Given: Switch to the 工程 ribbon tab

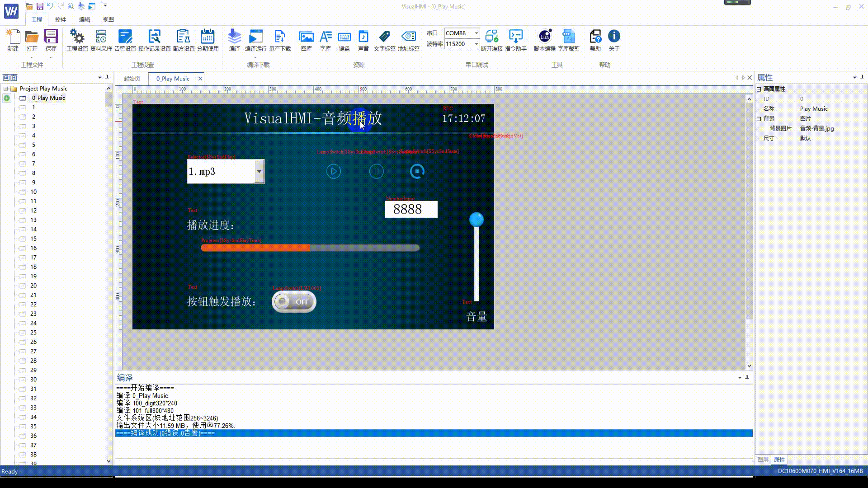Looking at the screenshot, I should [x=37, y=19].
